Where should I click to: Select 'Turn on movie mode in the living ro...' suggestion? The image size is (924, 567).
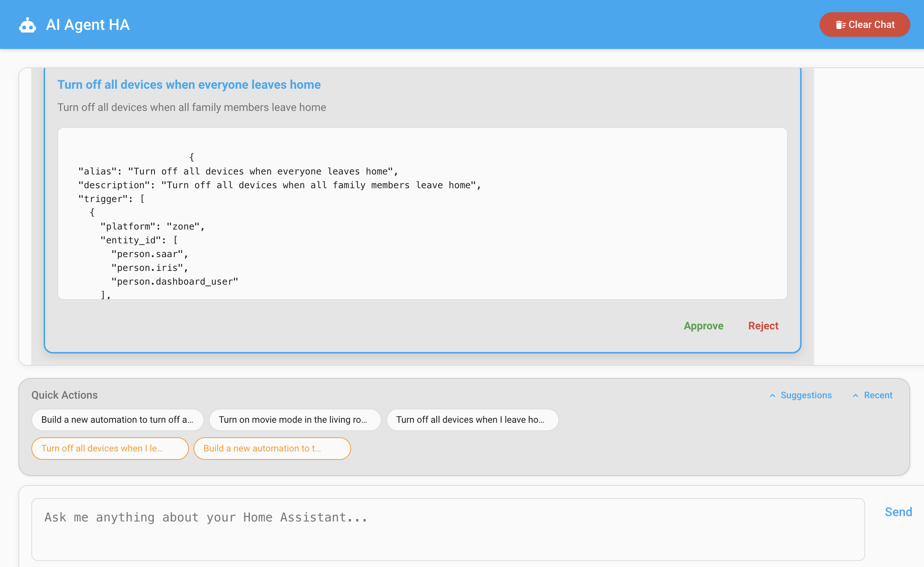[x=295, y=420]
